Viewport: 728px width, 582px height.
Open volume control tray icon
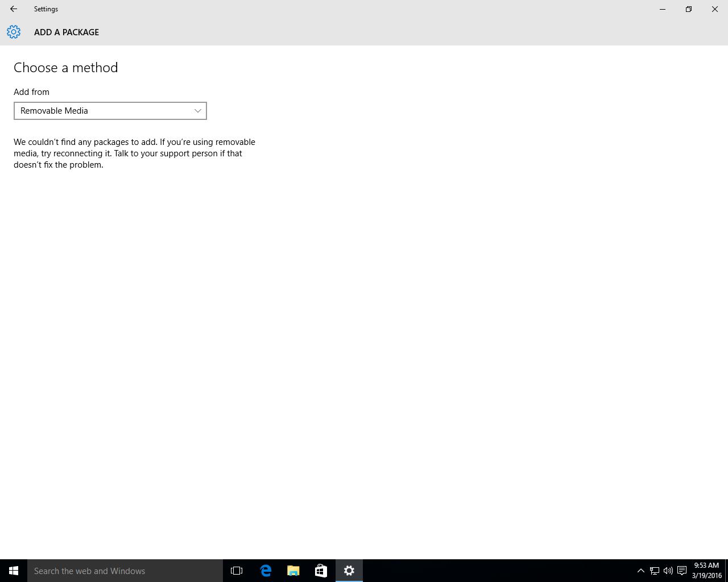coord(668,571)
